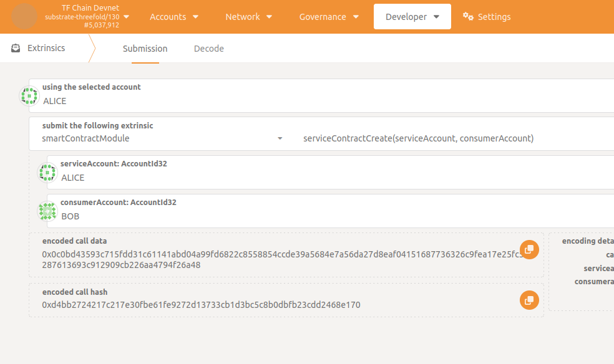Click the identicon beside selected account ALICE

coord(29,95)
